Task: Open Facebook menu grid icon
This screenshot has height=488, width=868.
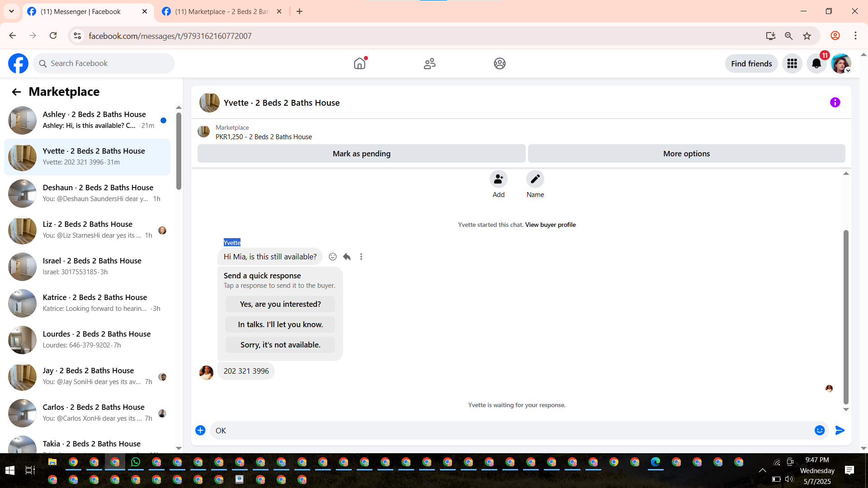Action: click(792, 64)
